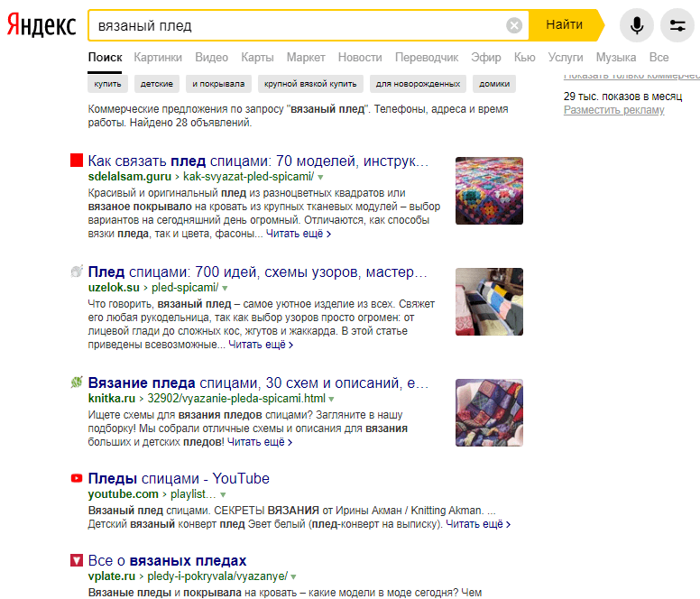Switch to the Картинки tab
This screenshot has height=599, width=700.
[x=158, y=58]
